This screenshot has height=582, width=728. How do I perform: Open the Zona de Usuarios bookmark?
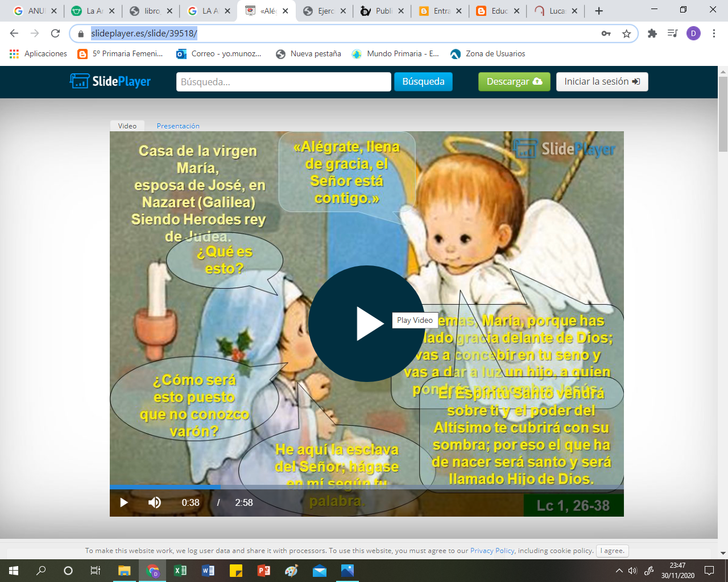[x=487, y=54]
